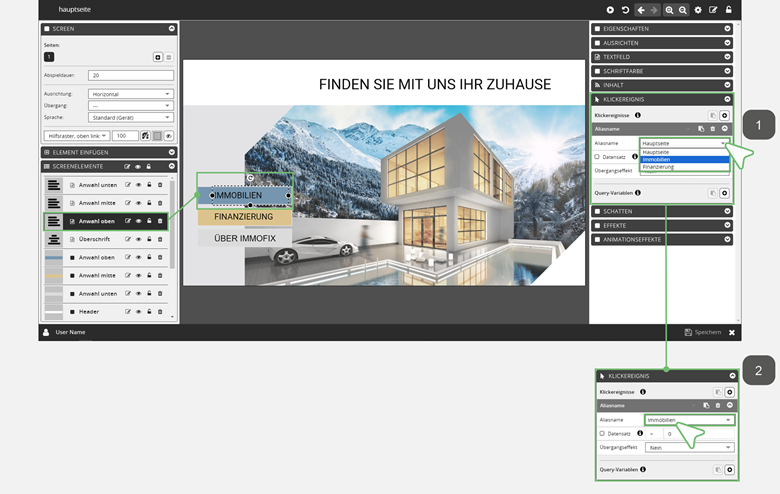Click the Speichern button
This screenshot has width=780, height=494.
click(702, 332)
